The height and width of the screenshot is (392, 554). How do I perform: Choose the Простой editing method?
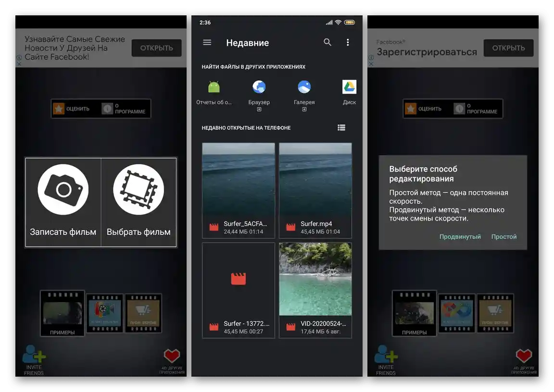click(504, 236)
